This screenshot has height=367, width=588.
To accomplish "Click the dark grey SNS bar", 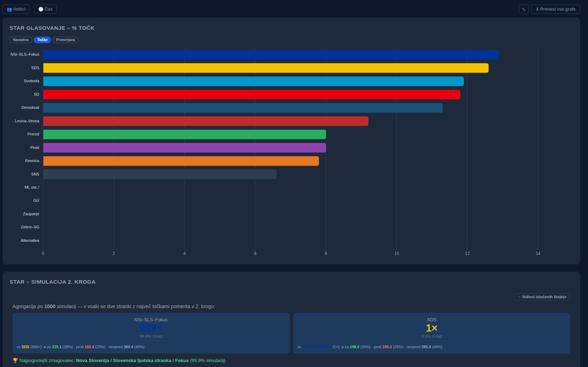I will click(160, 174).
